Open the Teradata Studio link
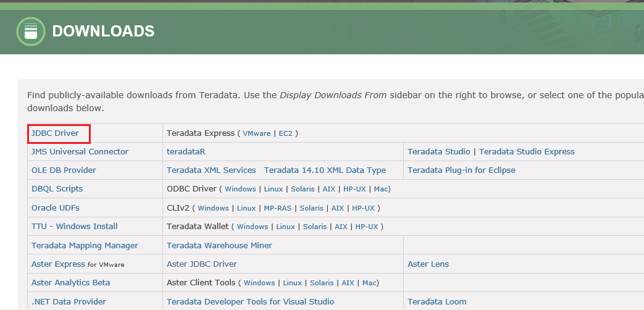 [x=438, y=151]
